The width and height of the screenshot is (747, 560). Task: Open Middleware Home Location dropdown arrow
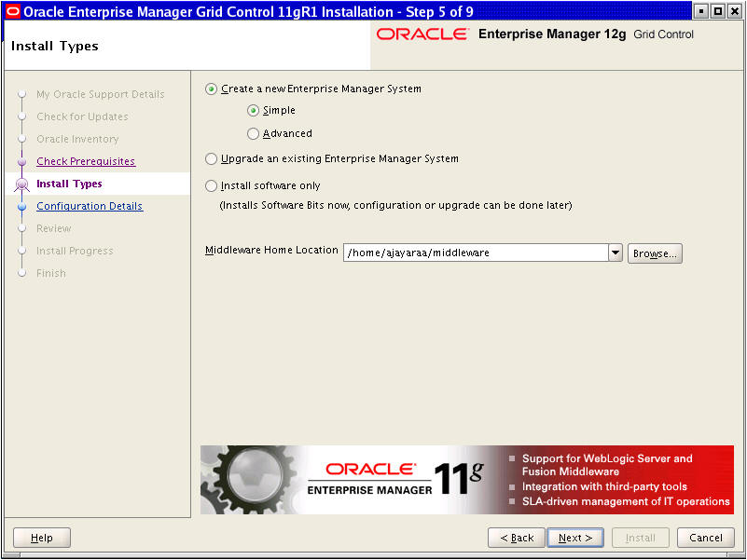(615, 253)
